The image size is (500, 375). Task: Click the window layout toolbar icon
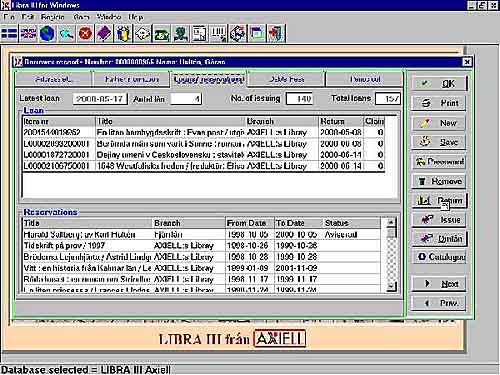tap(257, 34)
